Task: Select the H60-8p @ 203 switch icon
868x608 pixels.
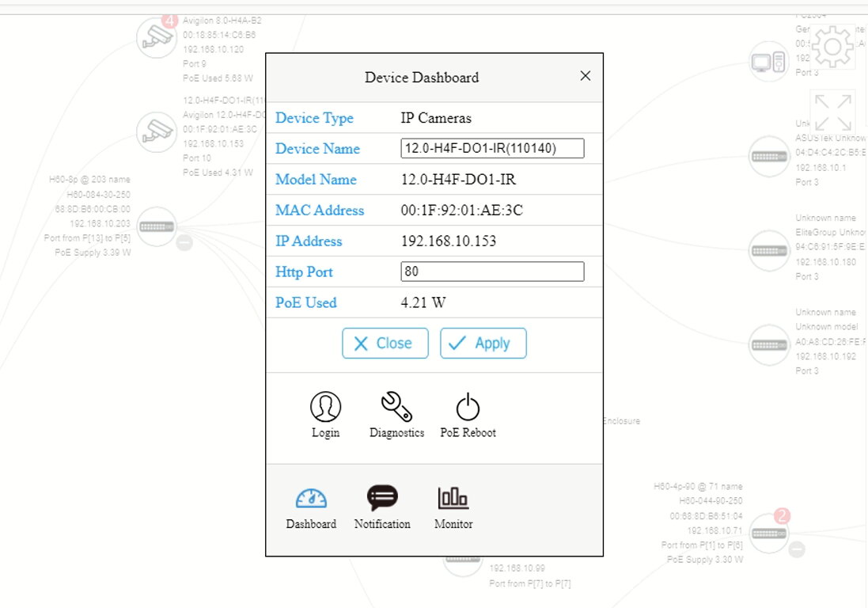Action: click(x=157, y=226)
